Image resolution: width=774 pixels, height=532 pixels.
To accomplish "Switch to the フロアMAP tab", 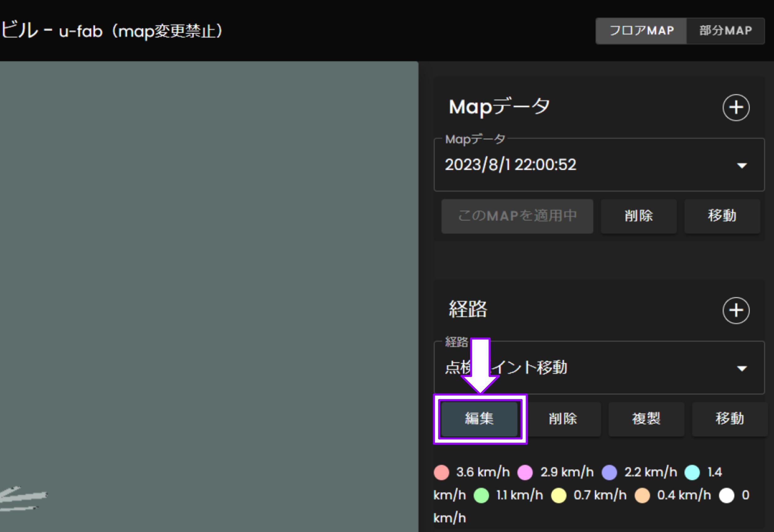I will pyautogui.click(x=641, y=31).
